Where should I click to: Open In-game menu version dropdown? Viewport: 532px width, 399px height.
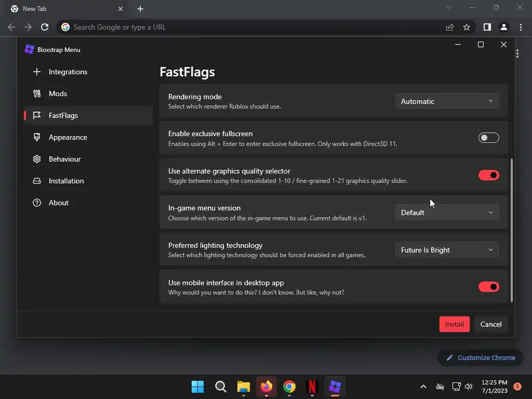click(447, 212)
